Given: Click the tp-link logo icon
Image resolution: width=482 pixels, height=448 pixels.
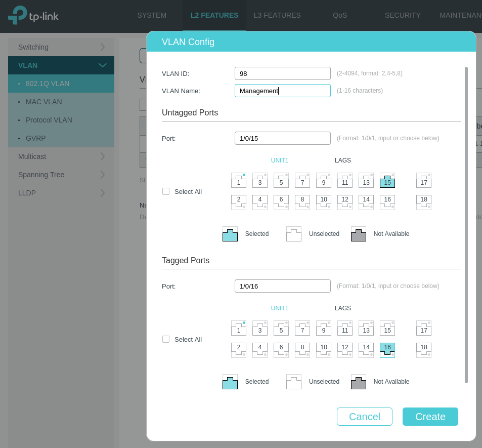Looking at the screenshot, I should click(x=18, y=15).
